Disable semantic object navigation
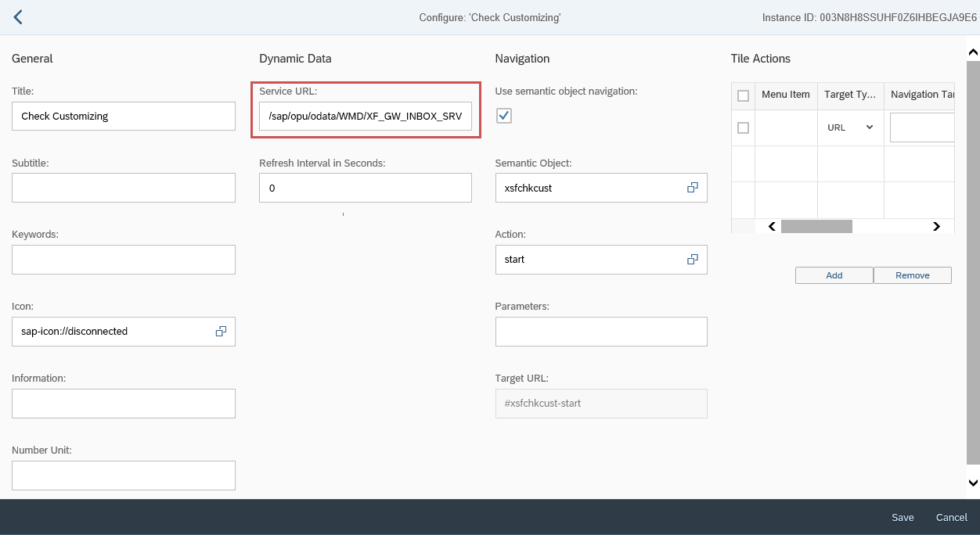This screenshot has height=535, width=980. [x=503, y=115]
